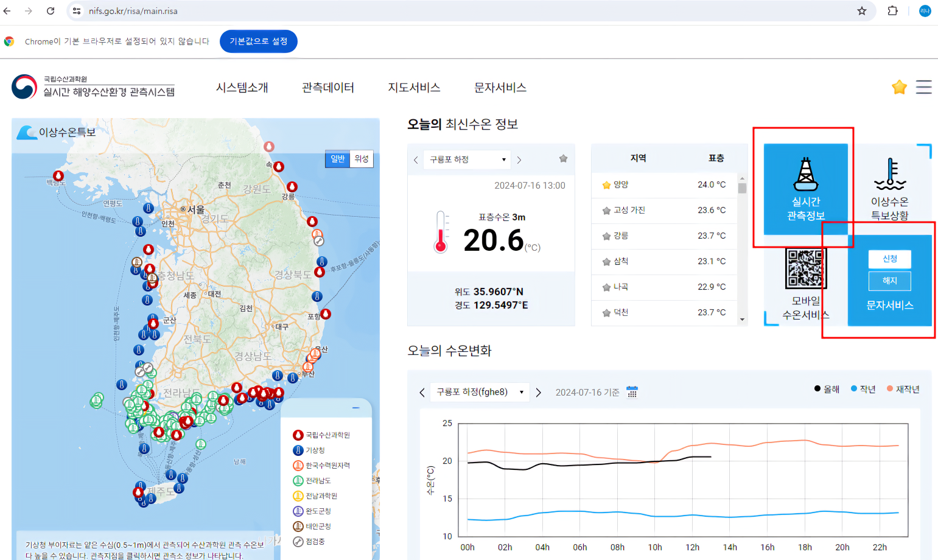Filter legend by 기상청
This screenshot has height=560, width=938.
pos(309,450)
